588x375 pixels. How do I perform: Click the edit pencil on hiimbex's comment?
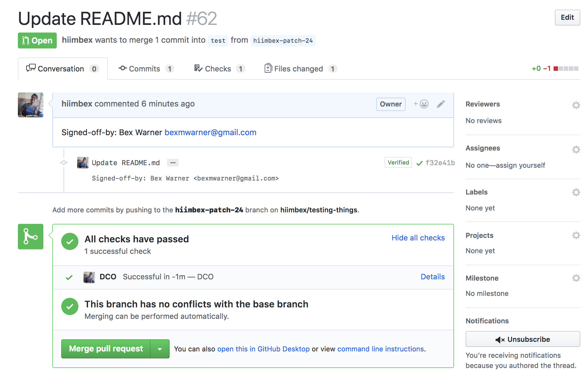tap(441, 104)
